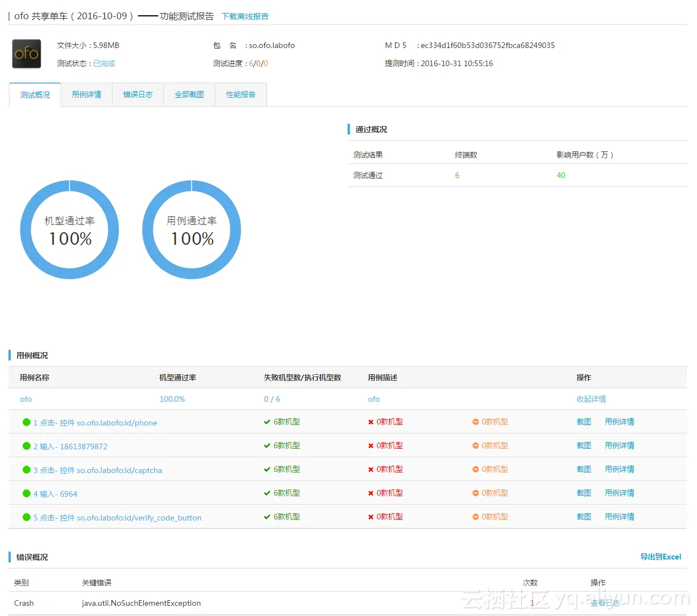Click red cross failed models for step 1
The height and width of the screenshot is (616, 697).
coord(371,422)
